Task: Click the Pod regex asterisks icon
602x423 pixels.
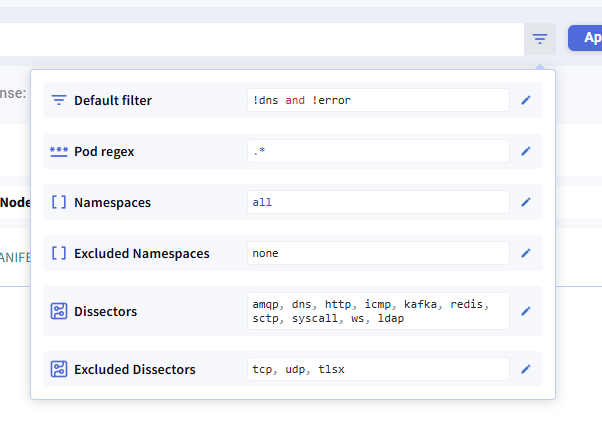Action: (x=59, y=152)
